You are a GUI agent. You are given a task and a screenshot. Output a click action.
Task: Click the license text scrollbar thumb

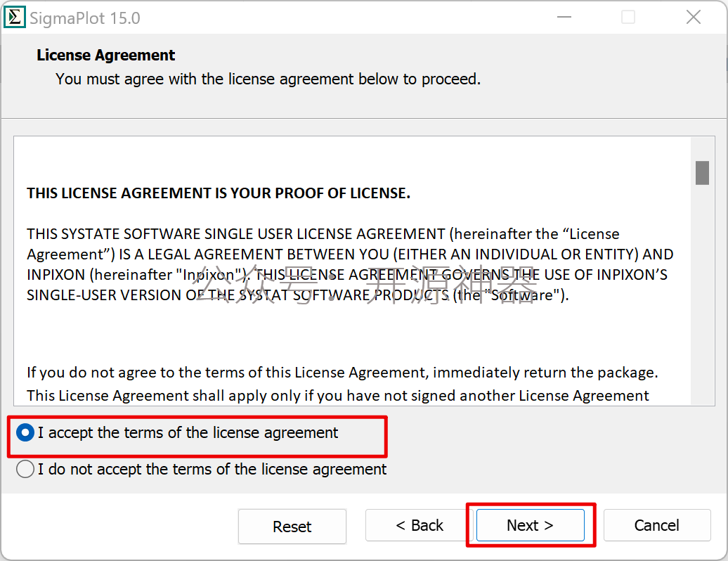tap(702, 173)
